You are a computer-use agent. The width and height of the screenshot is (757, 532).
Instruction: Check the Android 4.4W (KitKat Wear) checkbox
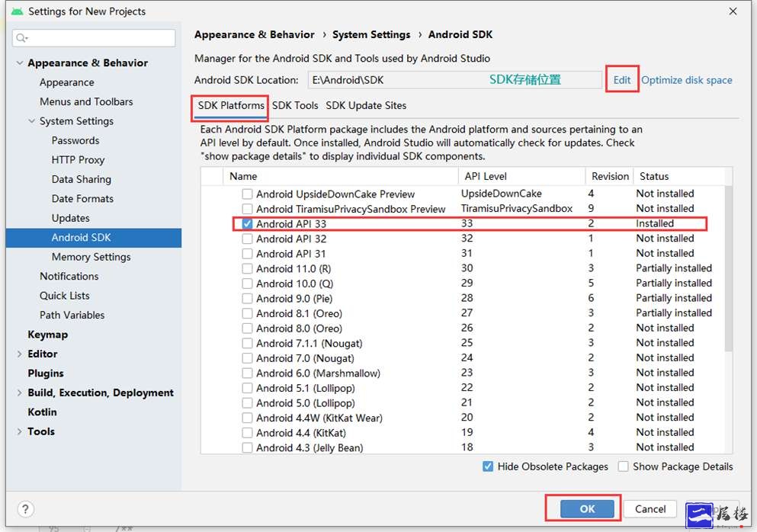coord(247,418)
